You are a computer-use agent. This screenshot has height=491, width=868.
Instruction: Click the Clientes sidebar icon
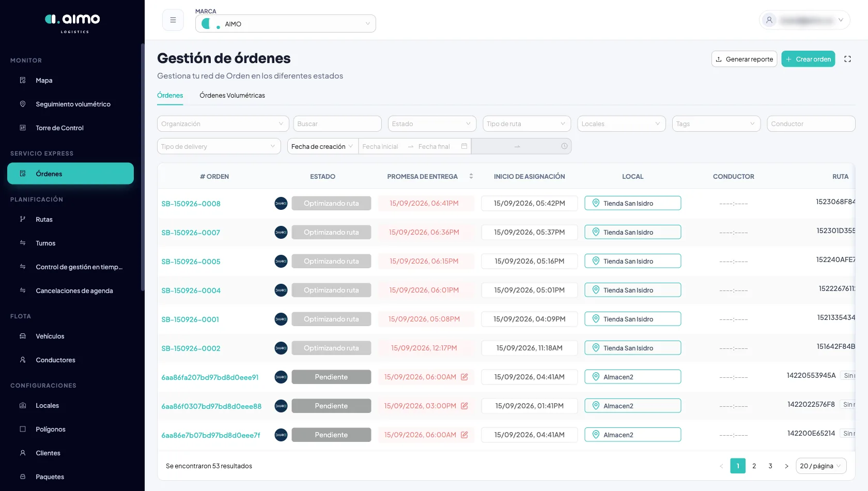point(23,453)
